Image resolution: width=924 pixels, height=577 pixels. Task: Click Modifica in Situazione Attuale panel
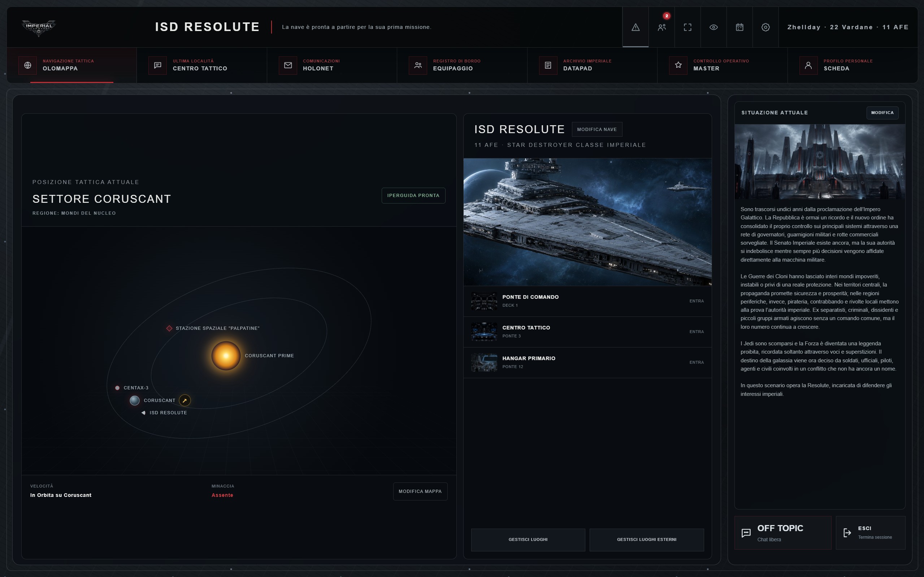tap(882, 113)
